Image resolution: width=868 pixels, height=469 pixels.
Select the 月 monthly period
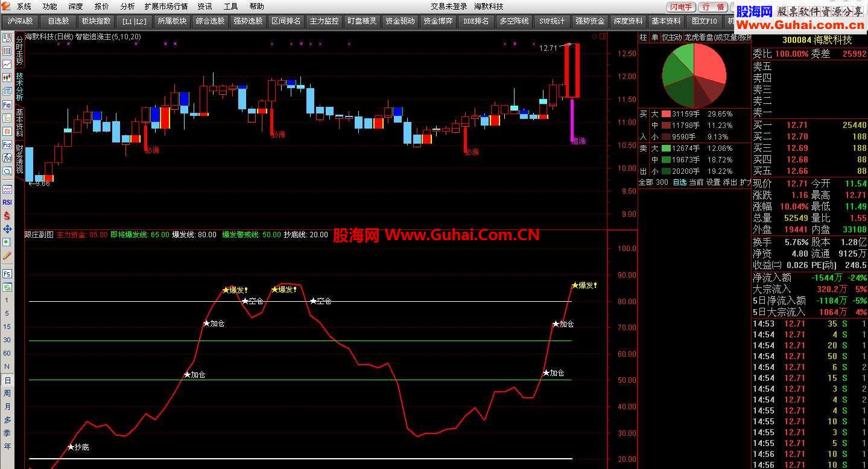[7, 407]
